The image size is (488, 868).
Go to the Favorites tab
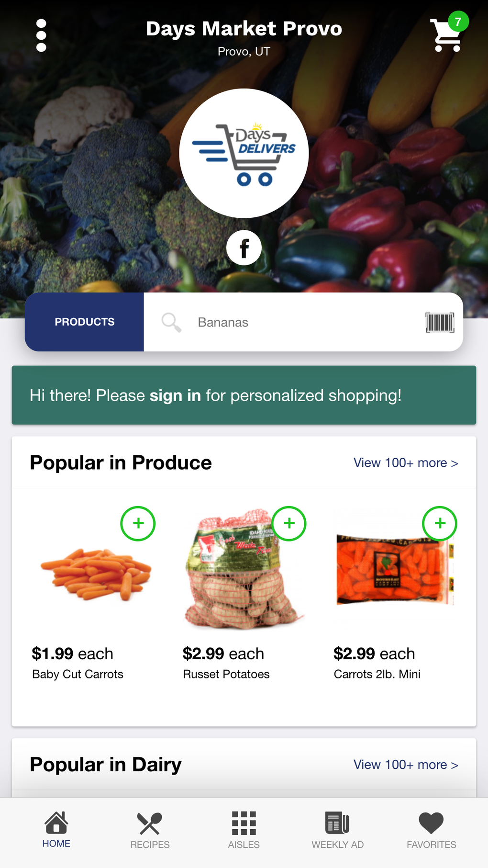(x=432, y=830)
